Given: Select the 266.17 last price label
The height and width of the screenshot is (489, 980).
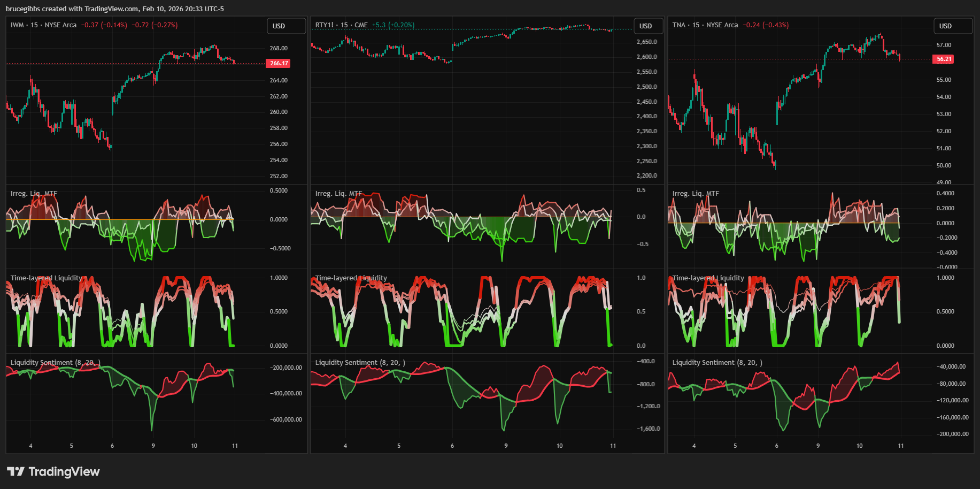Looking at the screenshot, I should [x=279, y=63].
